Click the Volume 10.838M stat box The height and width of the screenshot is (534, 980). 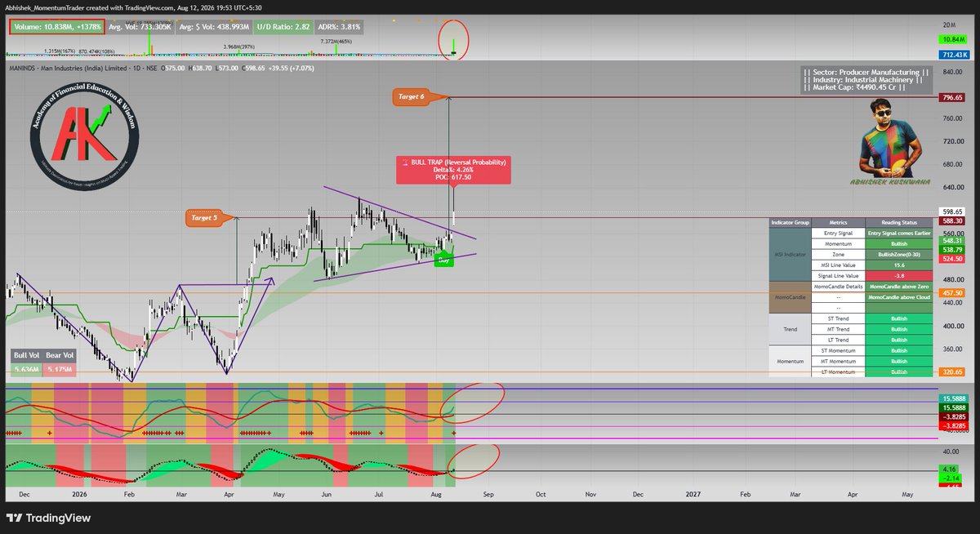click(x=57, y=27)
